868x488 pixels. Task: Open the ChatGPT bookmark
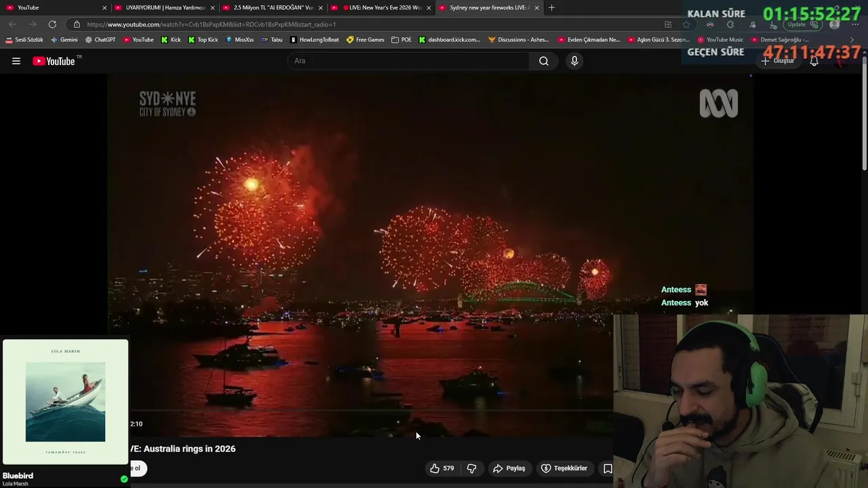pyautogui.click(x=100, y=40)
